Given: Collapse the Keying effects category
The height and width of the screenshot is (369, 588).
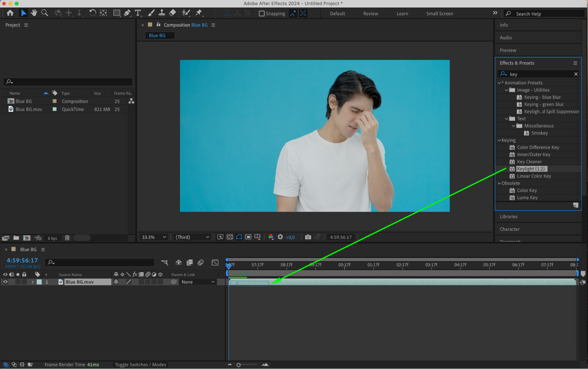Looking at the screenshot, I should pos(499,140).
